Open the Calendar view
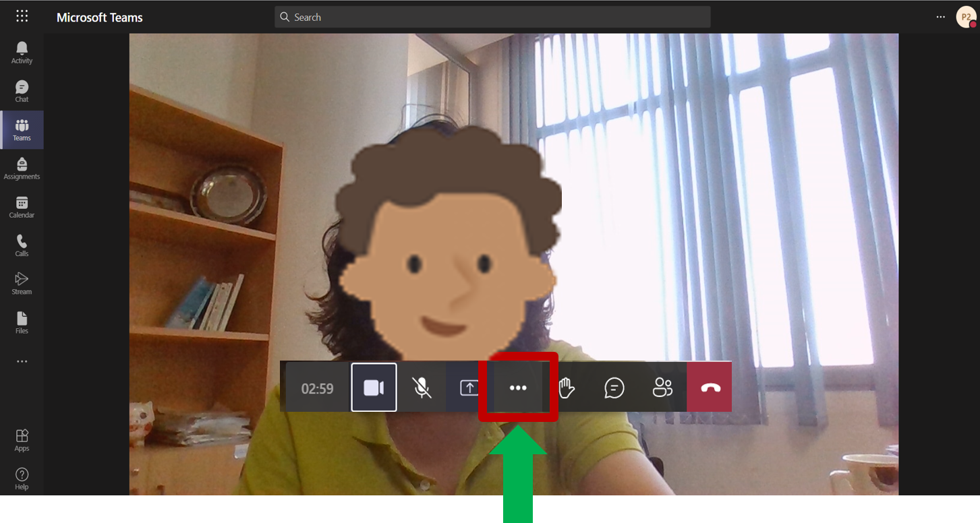Image resolution: width=980 pixels, height=523 pixels. coord(22,207)
